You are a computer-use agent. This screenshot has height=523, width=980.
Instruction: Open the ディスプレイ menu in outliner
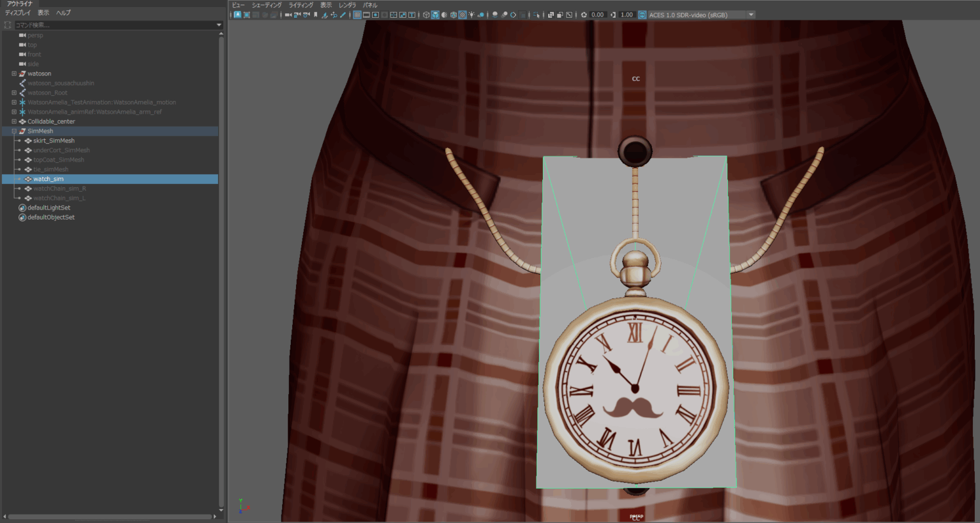click(x=18, y=13)
